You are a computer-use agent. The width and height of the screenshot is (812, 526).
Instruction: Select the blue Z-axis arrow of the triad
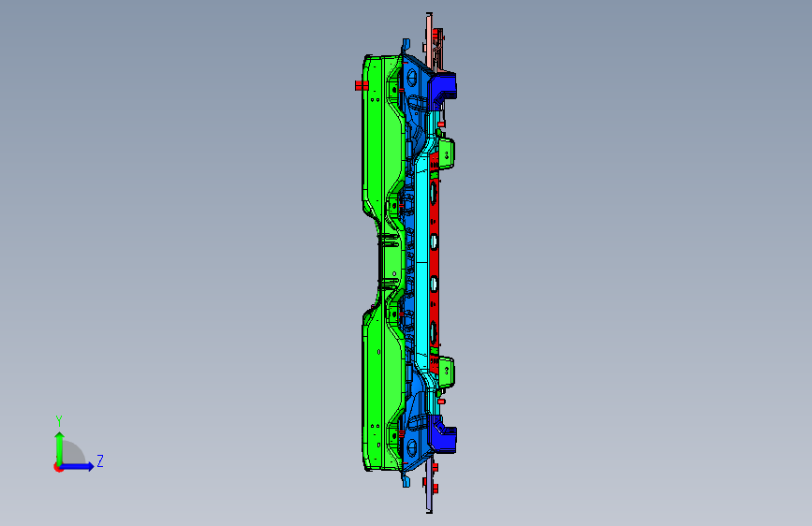78,466
